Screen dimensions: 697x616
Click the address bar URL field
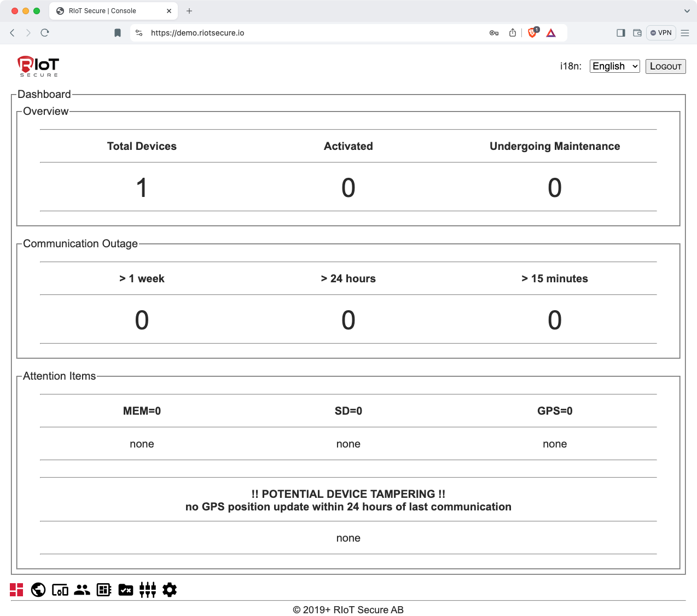coord(306,33)
